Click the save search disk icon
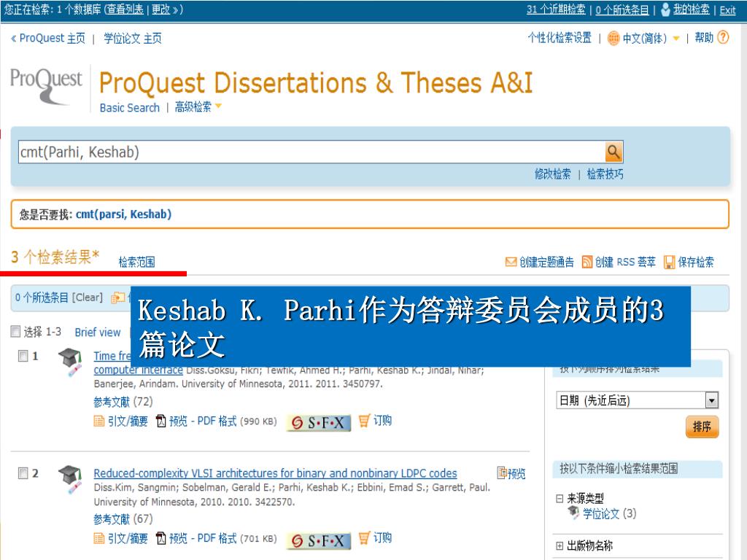This screenshot has height=560, width=747. coord(670,262)
